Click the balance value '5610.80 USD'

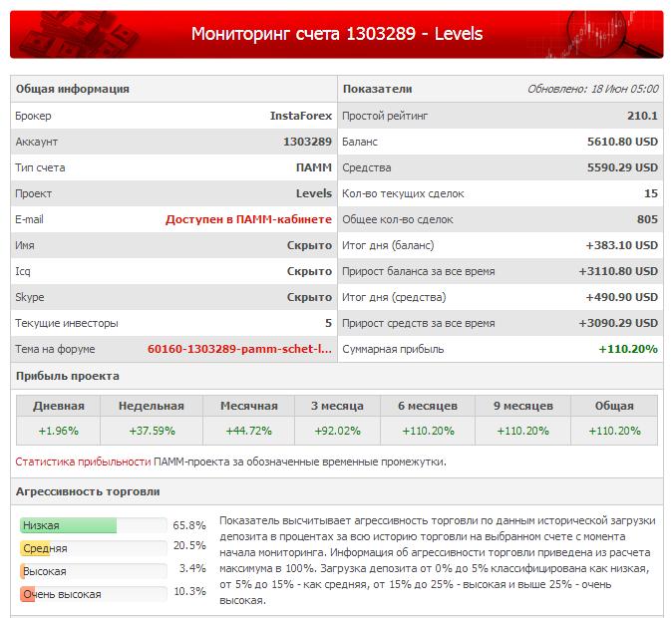(622, 142)
